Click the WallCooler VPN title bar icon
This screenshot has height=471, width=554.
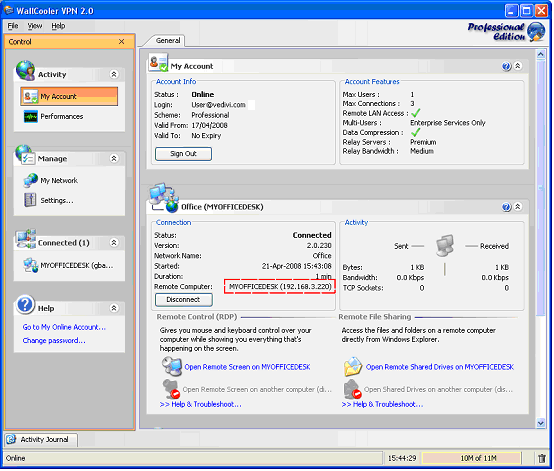[x=8, y=10]
